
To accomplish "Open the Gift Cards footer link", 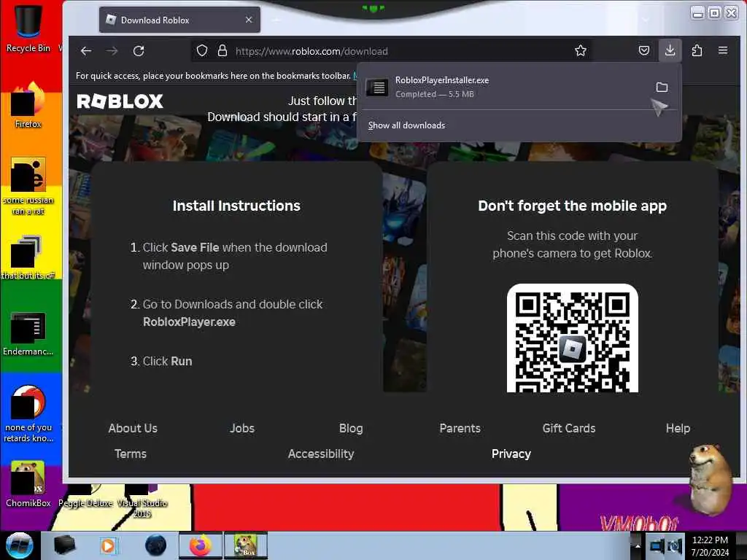I will [x=569, y=428].
